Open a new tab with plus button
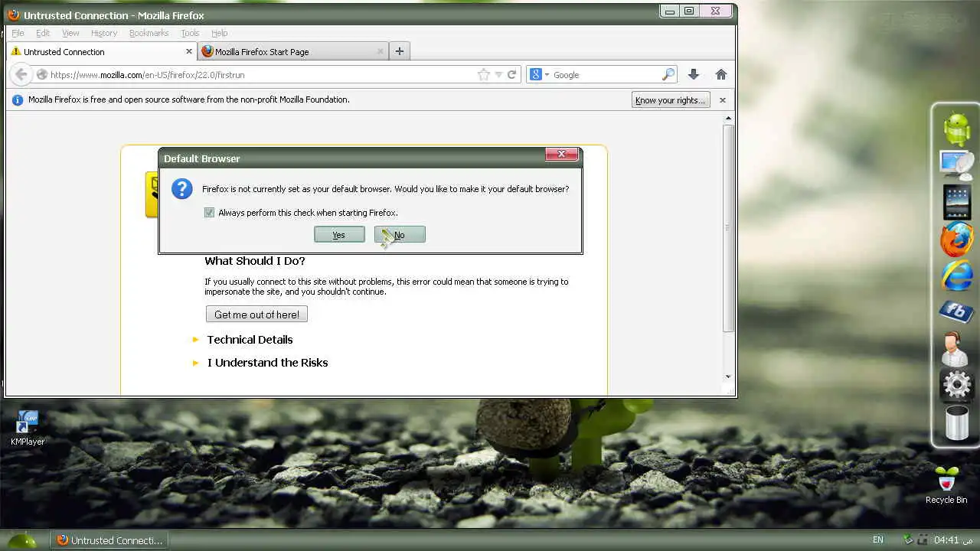Viewport: 980px width, 551px height. (x=399, y=51)
